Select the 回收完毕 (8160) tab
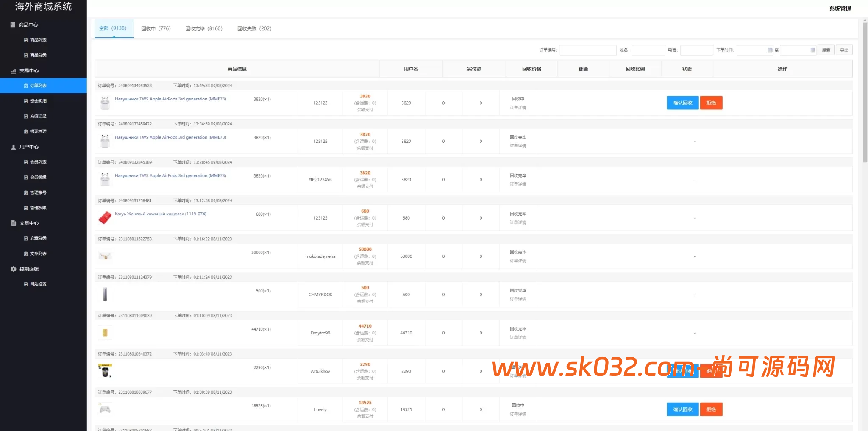The height and width of the screenshot is (431, 868). point(203,28)
